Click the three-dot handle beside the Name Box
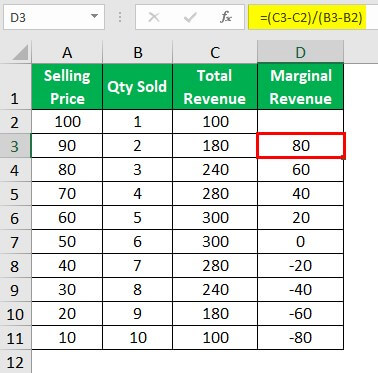Screen dimensions: 378x373 pyautogui.click(x=120, y=17)
